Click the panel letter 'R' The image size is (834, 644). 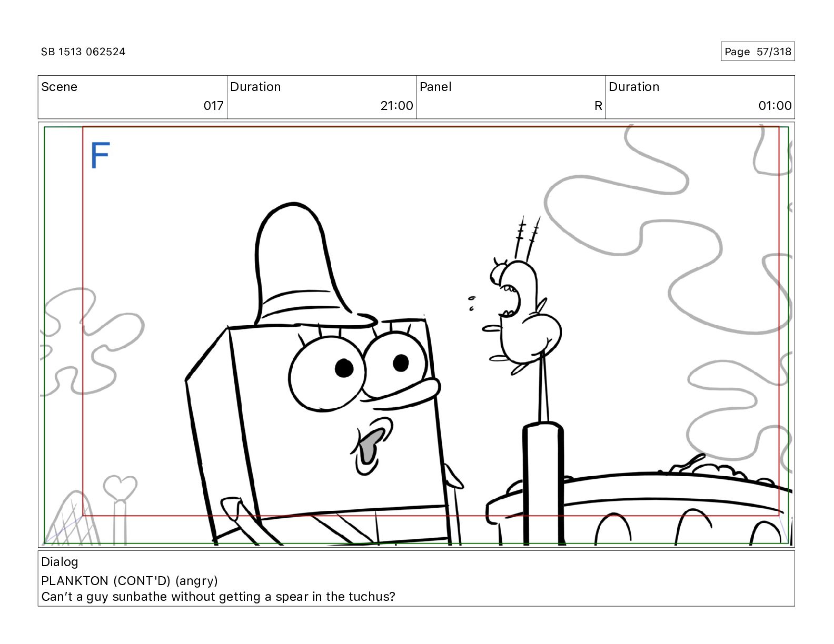pos(598,106)
